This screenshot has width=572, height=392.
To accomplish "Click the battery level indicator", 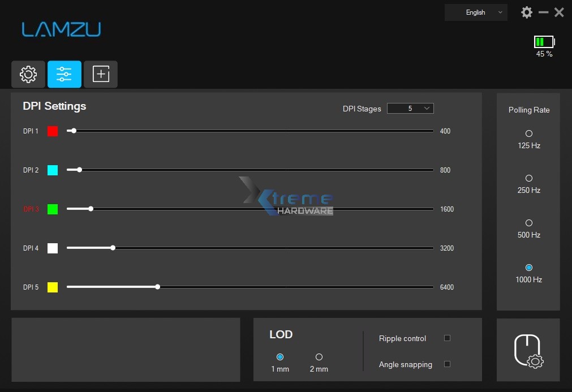I will coord(543,41).
